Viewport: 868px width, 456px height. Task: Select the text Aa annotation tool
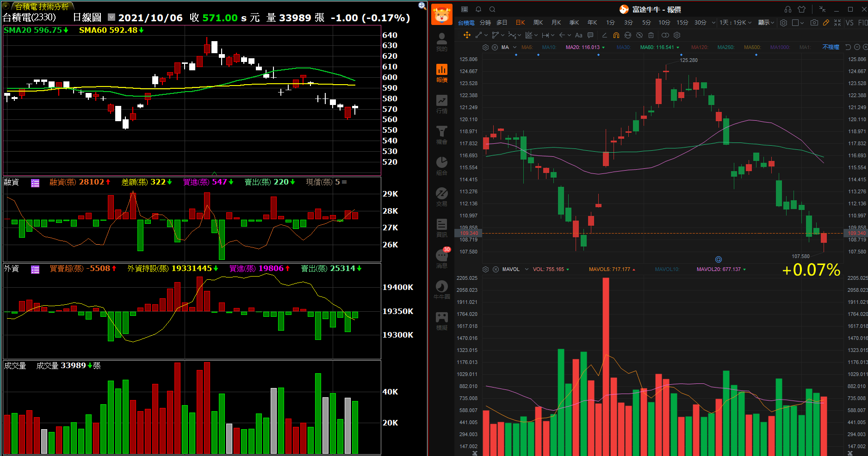(578, 35)
